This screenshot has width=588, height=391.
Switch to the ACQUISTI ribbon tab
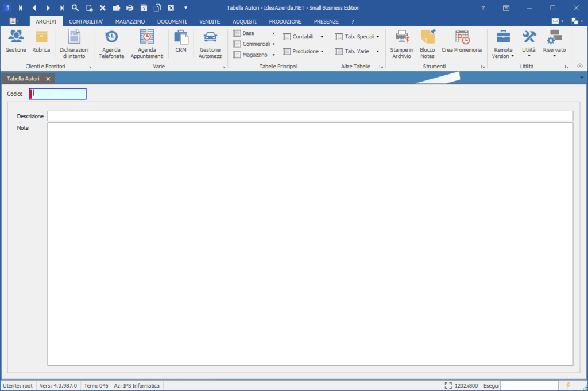click(245, 21)
